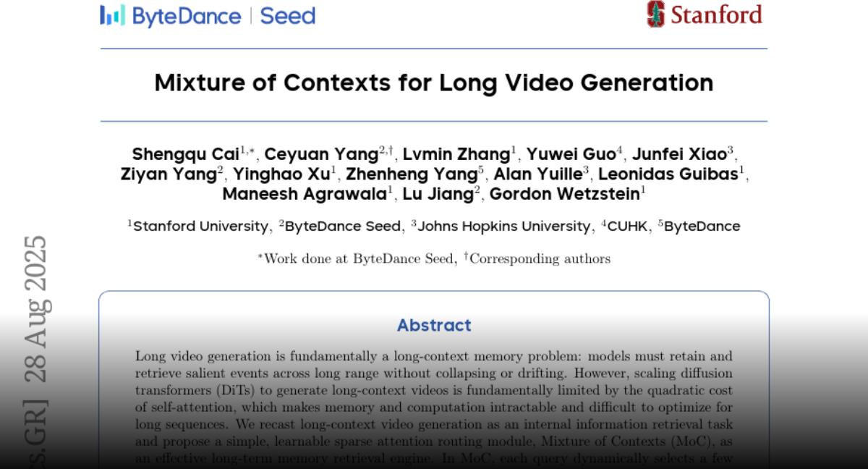
Task: Open author Ceyuan Yang
Action: [x=320, y=154]
